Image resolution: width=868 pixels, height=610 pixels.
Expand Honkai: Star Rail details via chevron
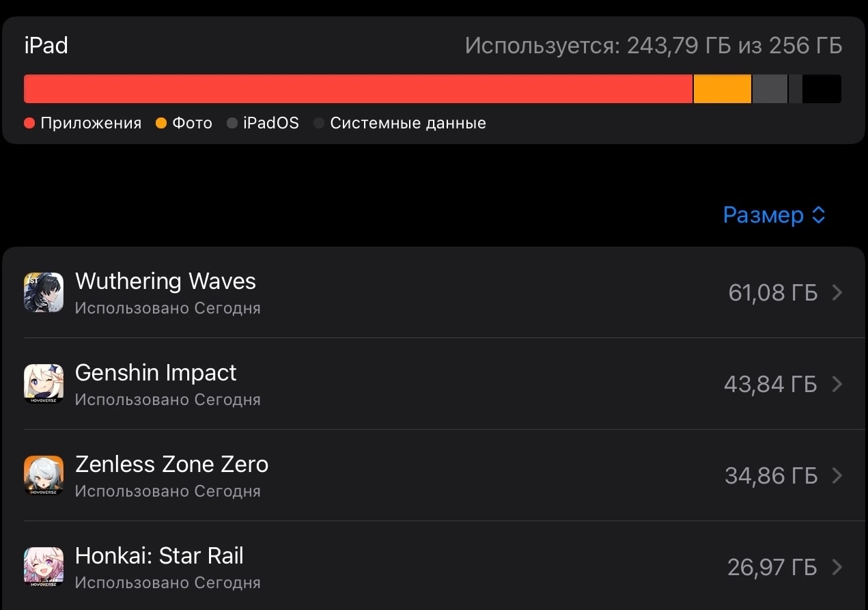pyautogui.click(x=837, y=567)
